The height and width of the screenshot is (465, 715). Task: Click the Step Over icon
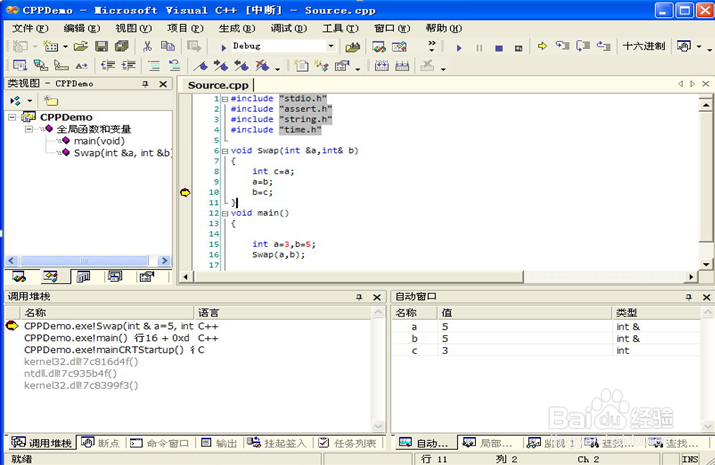(x=583, y=46)
